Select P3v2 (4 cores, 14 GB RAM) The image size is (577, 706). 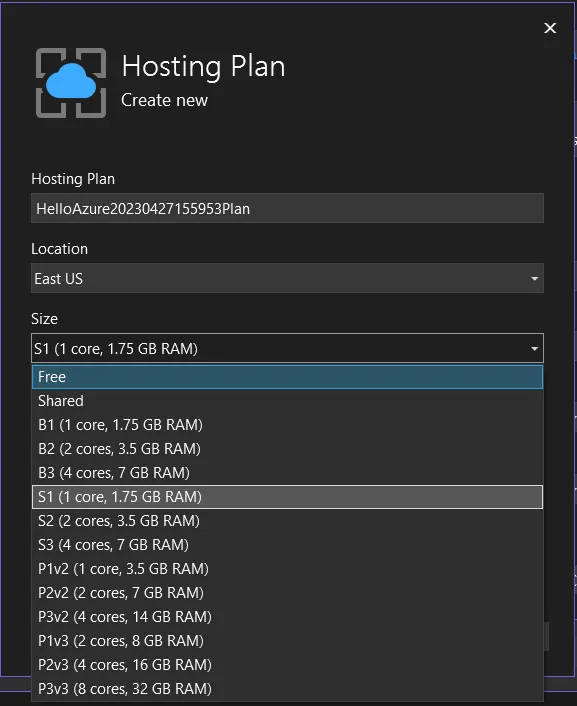287,617
